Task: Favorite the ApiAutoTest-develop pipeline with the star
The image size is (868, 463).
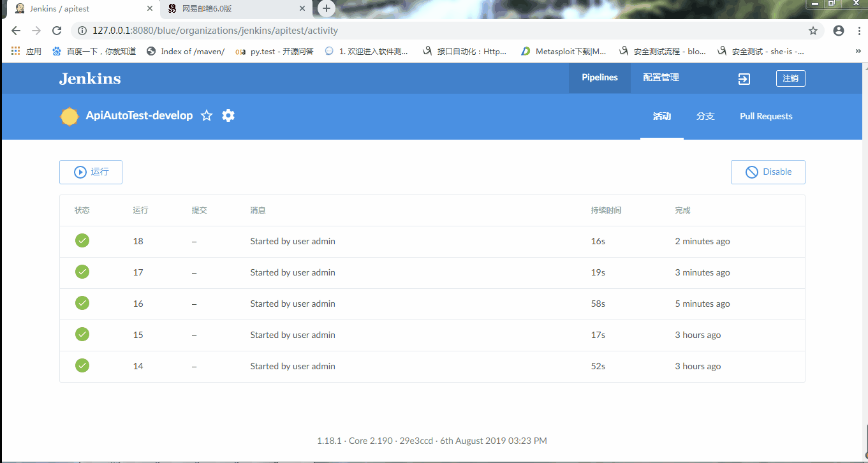Action: [207, 115]
